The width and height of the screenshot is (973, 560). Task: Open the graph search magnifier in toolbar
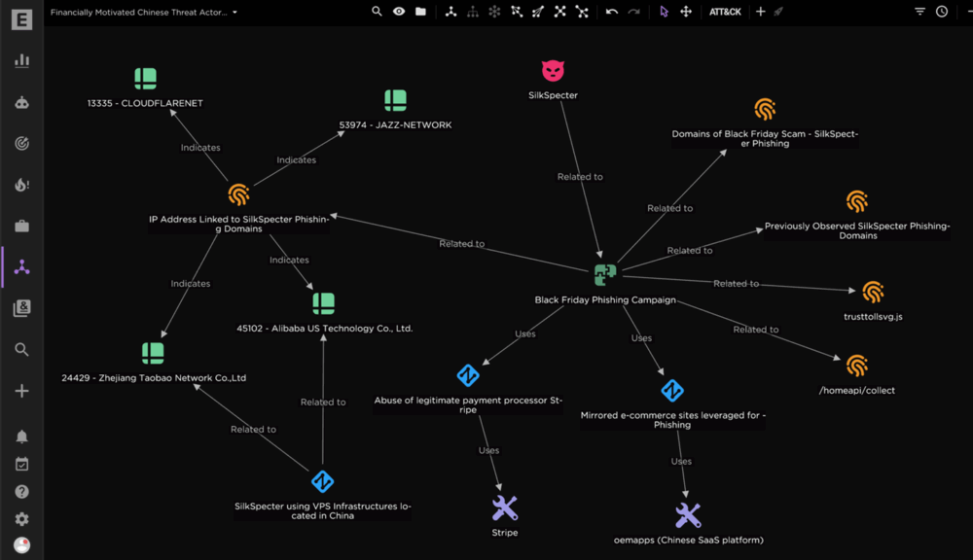pos(377,11)
